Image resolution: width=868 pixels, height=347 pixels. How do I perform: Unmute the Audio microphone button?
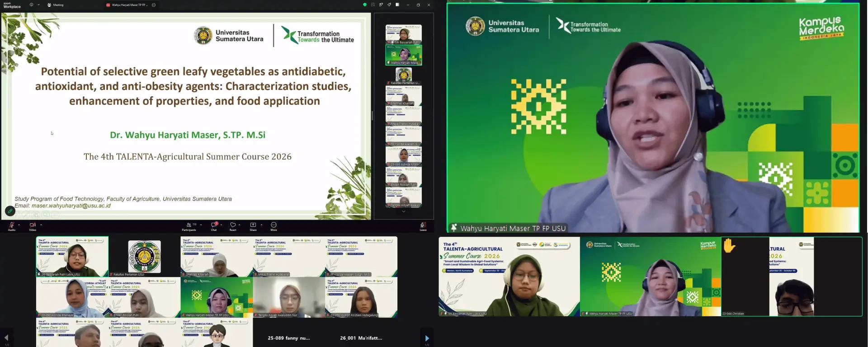click(12, 225)
